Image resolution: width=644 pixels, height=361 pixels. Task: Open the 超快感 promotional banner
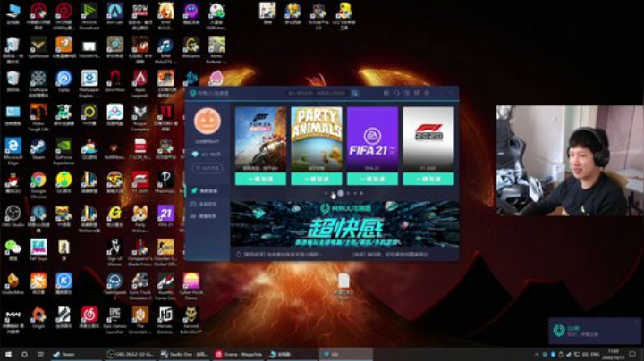[344, 224]
